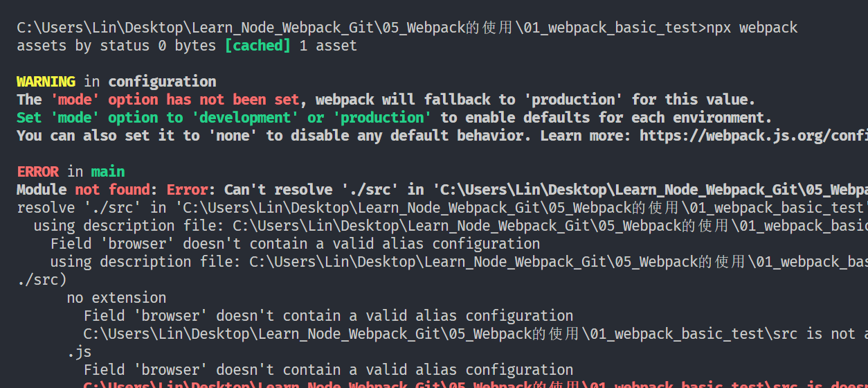Select the 'Module not found' error text
Image resolution: width=868 pixels, height=388 pixels.
[83, 190]
